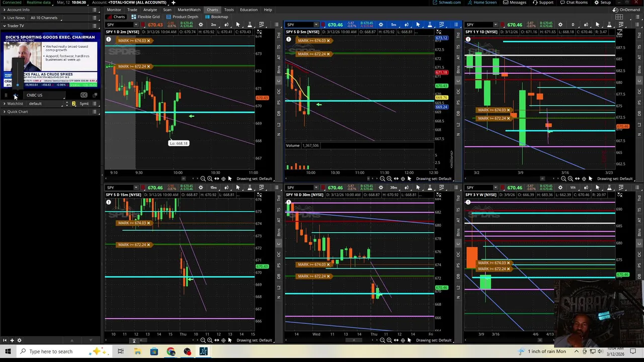Open Drawing set Default menu under 2m chart
The width and height of the screenshot is (644, 362).
[x=255, y=179]
